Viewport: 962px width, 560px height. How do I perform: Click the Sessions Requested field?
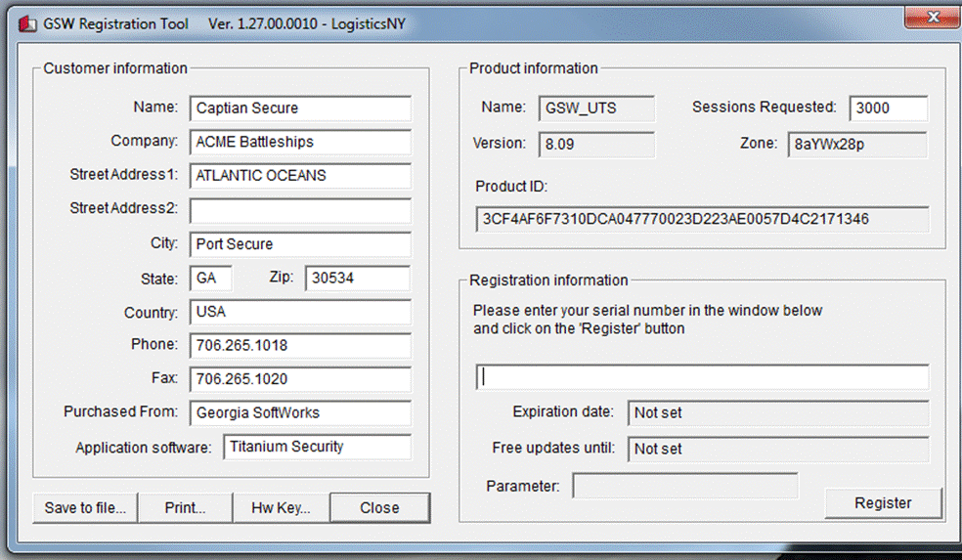889,108
